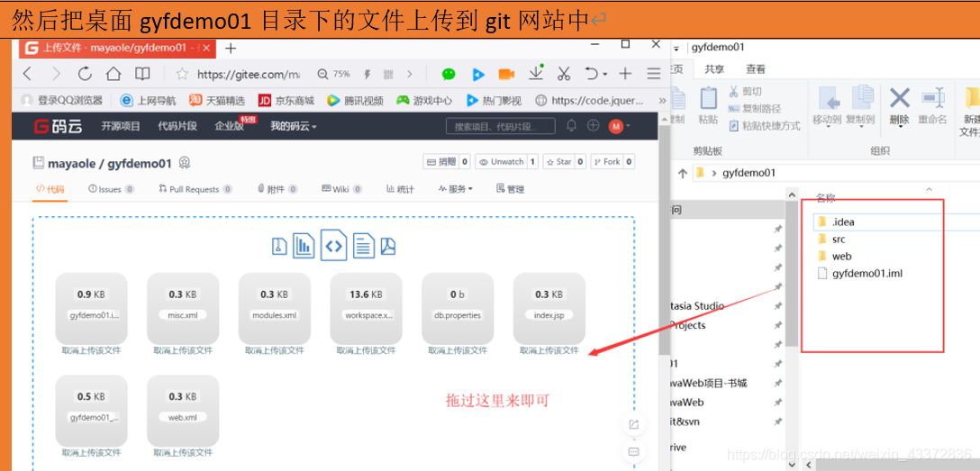This screenshot has width=980, height=471.
Task: Cancel upload of index.jsp
Action: (549, 350)
